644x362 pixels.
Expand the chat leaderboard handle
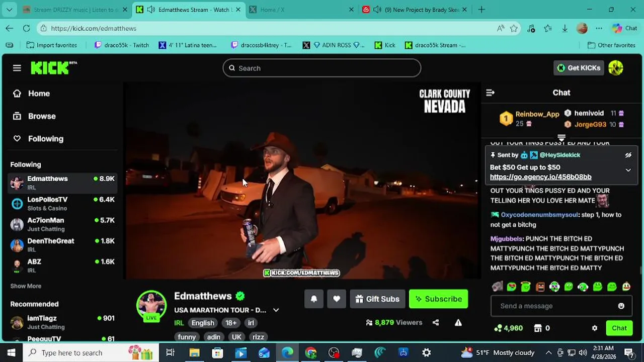(x=561, y=137)
